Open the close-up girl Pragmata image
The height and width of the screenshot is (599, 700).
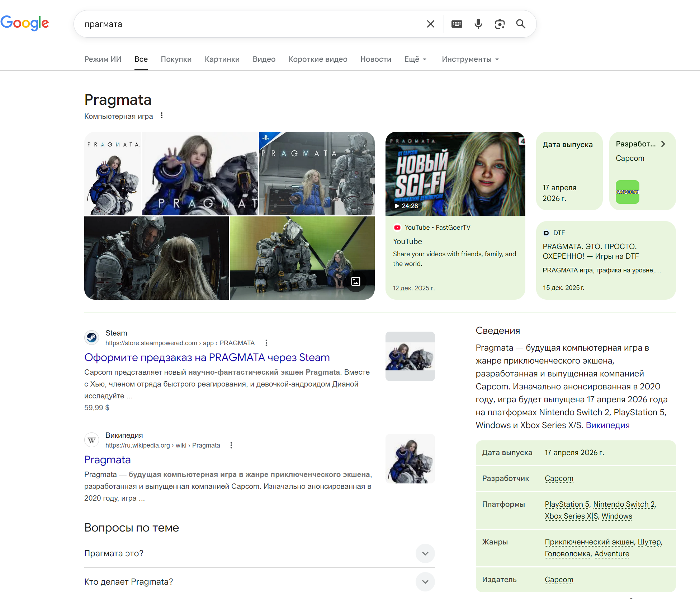click(x=200, y=174)
